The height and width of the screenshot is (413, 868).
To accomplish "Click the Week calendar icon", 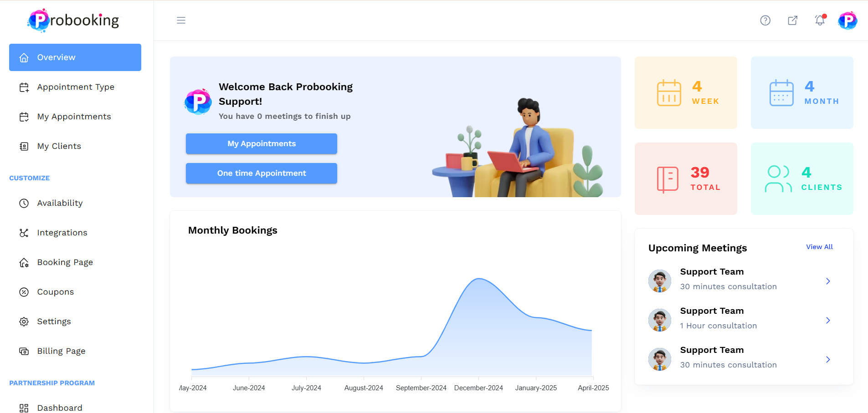I will (x=669, y=93).
